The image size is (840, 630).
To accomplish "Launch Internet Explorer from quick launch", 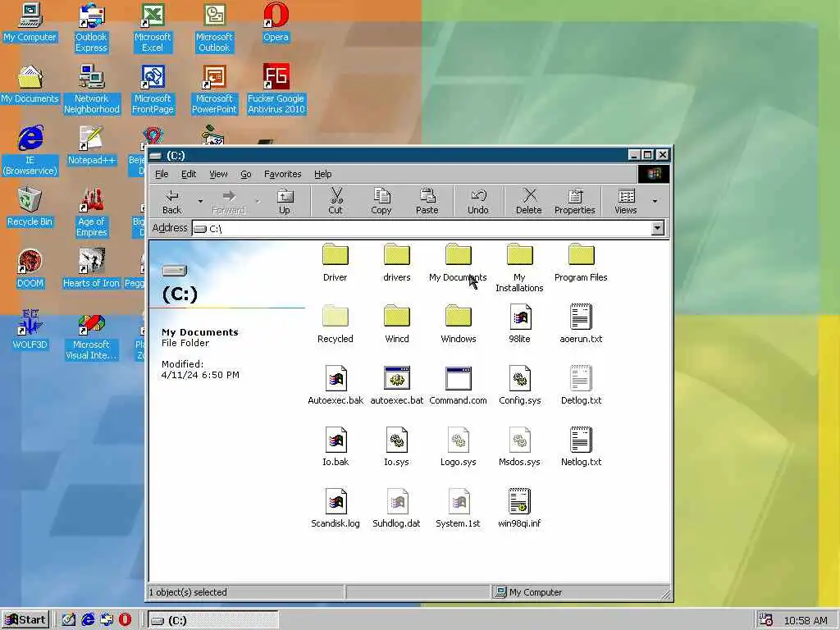I will click(88, 620).
